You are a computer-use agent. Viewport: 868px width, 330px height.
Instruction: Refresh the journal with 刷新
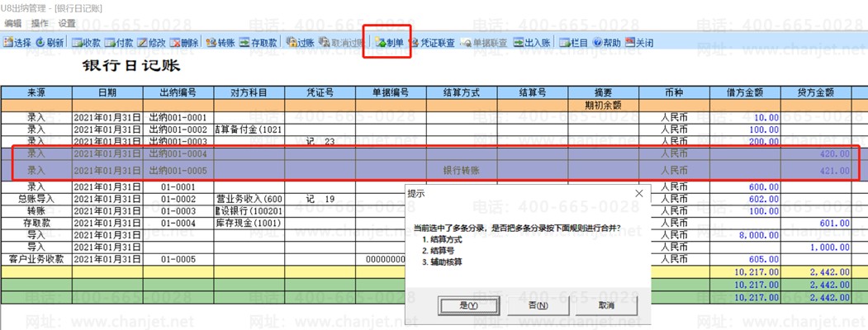50,43
